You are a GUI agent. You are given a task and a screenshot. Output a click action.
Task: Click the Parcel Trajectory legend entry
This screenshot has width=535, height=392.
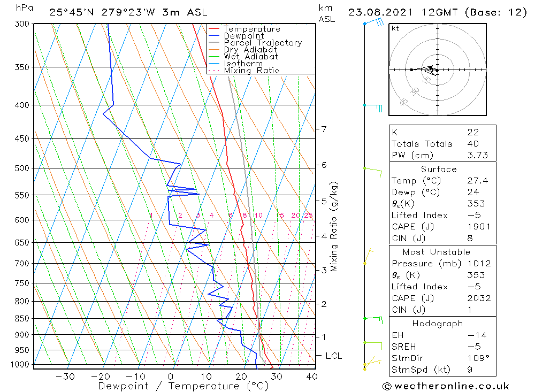(x=263, y=43)
